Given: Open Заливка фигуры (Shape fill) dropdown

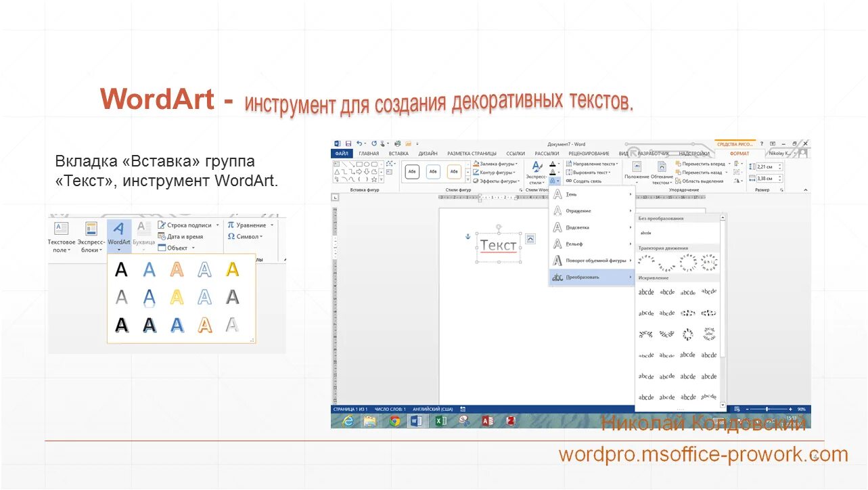Looking at the screenshot, I should click(x=495, y=164).
